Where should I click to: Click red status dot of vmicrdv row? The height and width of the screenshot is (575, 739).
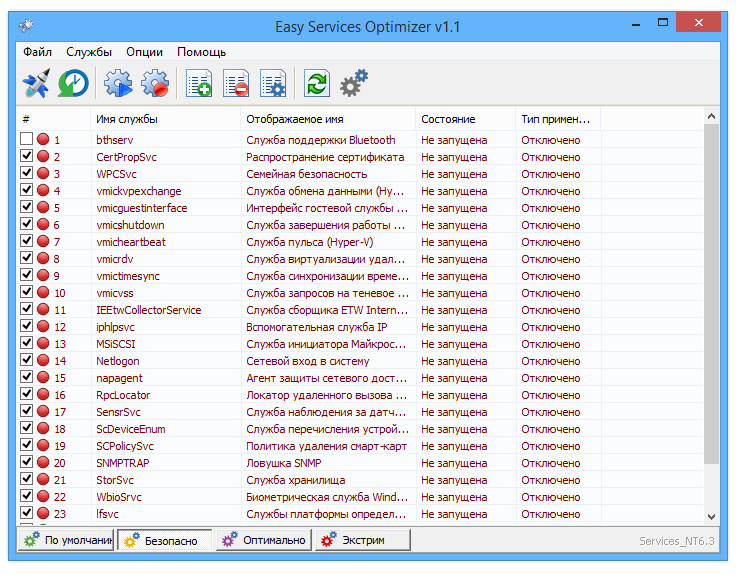43,258
